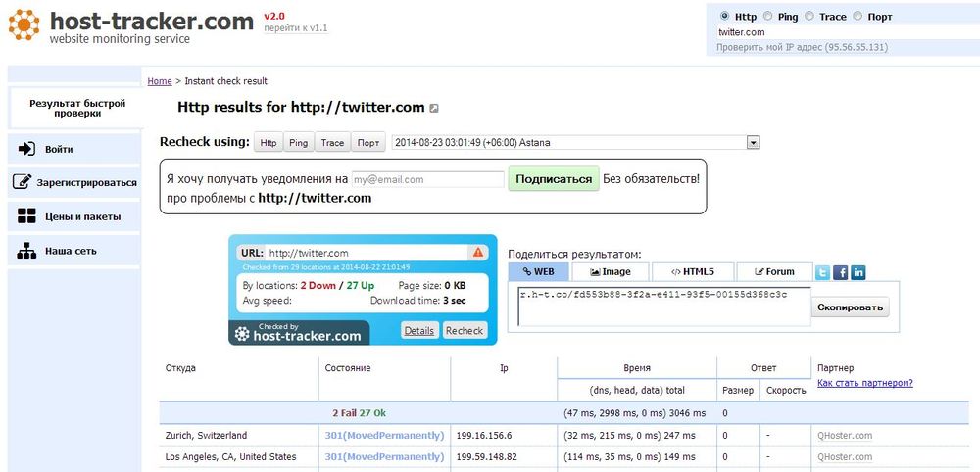
Task: Open QHoster.com link in Los Angeles row
Action: tap(845, 456)
